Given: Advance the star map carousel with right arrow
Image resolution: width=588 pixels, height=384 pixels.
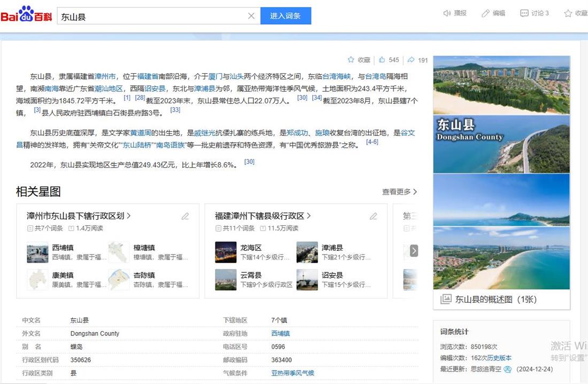Looking at the screenshot, I should [x=414, y=250].
